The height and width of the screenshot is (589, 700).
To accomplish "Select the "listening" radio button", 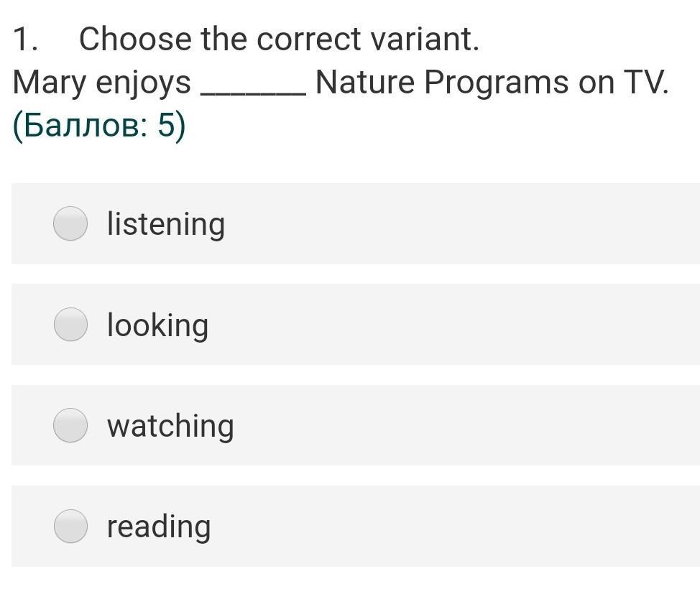I will [70, 223].
